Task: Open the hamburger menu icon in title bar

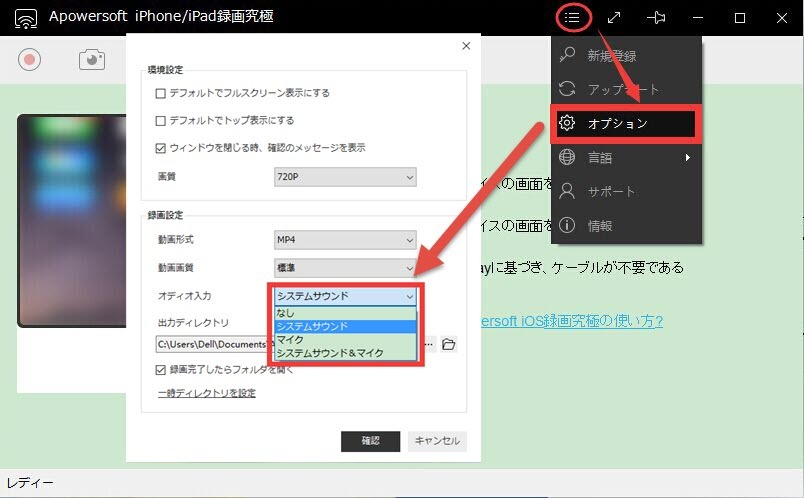Action: [x=572, y=17]
